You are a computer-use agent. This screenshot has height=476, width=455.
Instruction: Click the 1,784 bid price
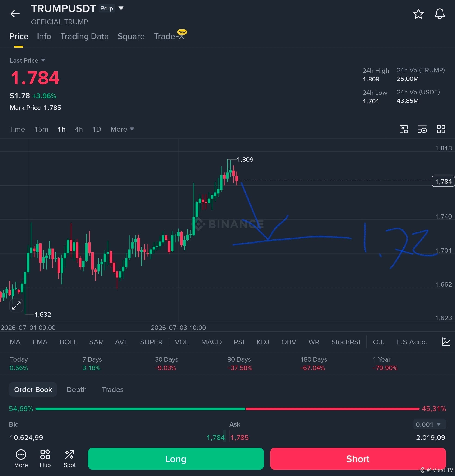(x=216, y=437)
